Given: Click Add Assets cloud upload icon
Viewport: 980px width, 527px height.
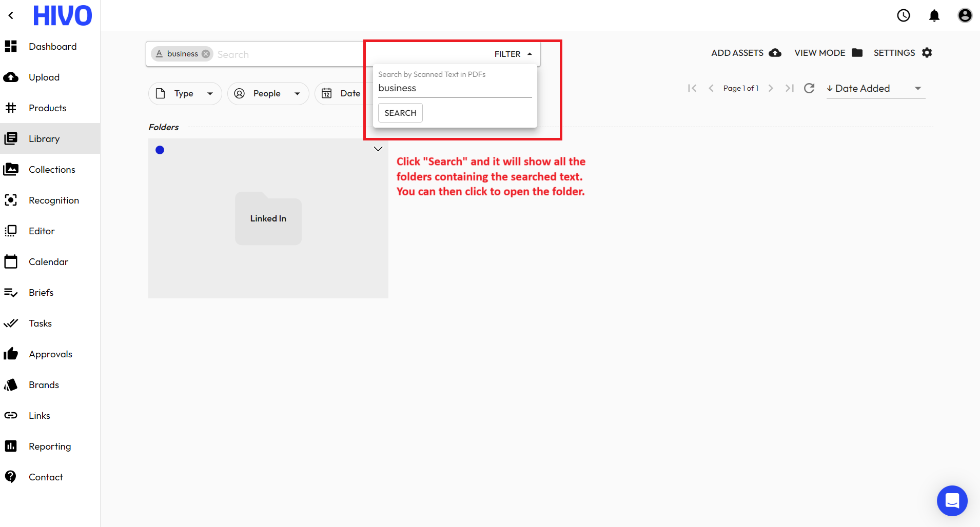Looking at the screenshot, I should tap(775, 53).
